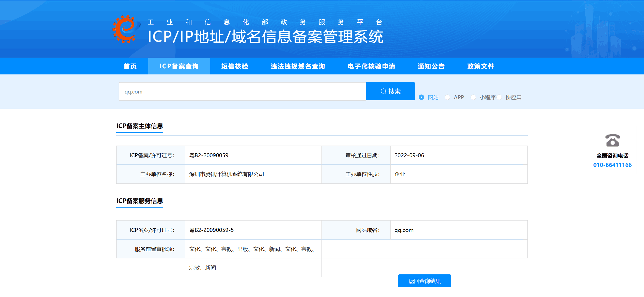Open the 首页 navigation tab
Viewport: 644px width, 297px height.
(x=130, y=66)
